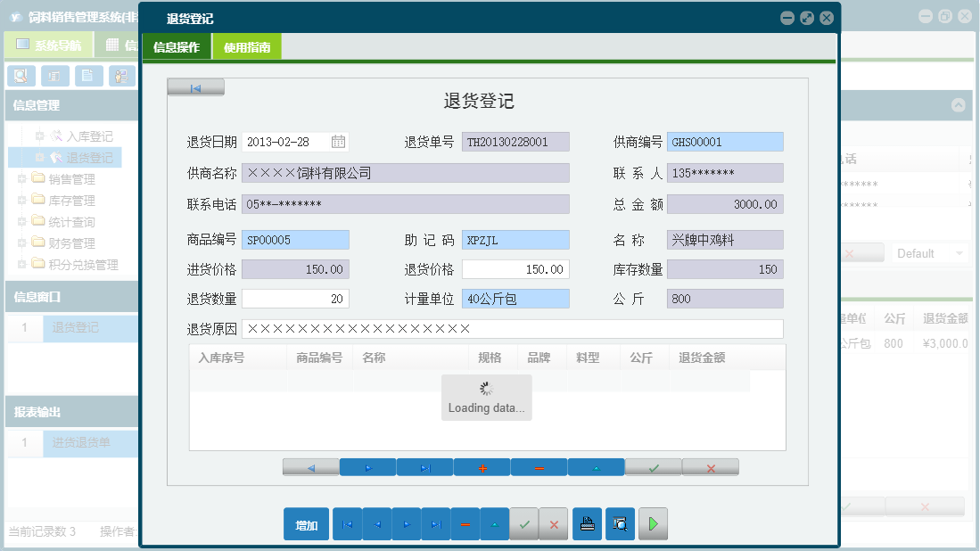Click the print icon at the bottom toolbar
This screenshot has height=551, width=980.
[x=587, y=524]
